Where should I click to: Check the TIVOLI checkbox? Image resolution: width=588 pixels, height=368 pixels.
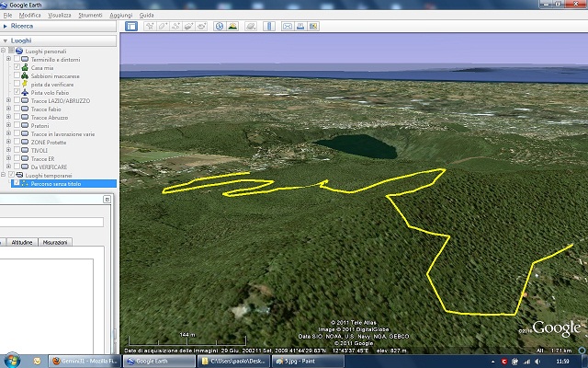(x=17, y=150)
